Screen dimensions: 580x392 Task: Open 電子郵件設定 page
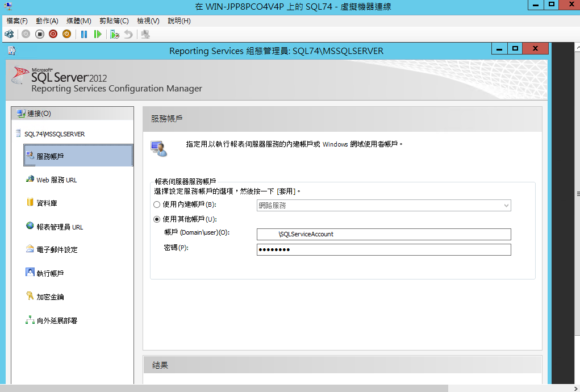[x=57, y=249]
